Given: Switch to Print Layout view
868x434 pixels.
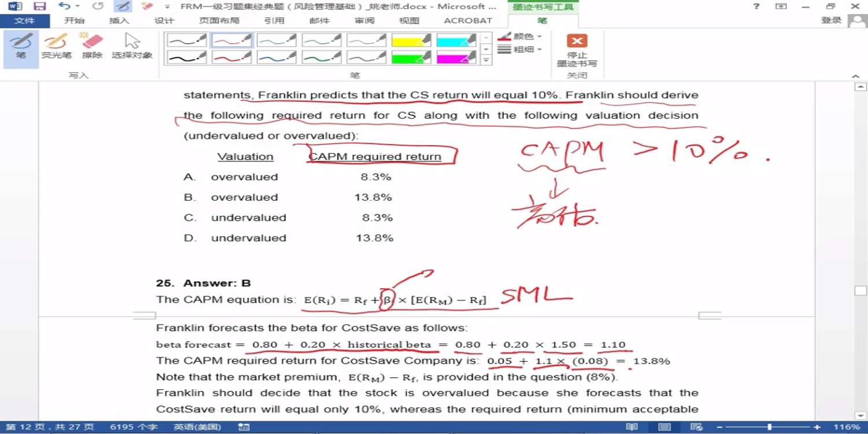Looking at the screenshot, I should coord(664,427).
